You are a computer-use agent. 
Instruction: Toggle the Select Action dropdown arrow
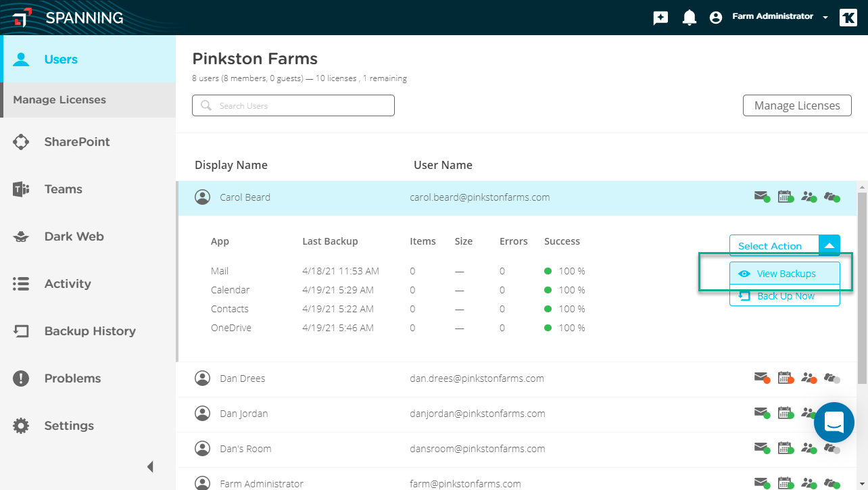(829, 245)
